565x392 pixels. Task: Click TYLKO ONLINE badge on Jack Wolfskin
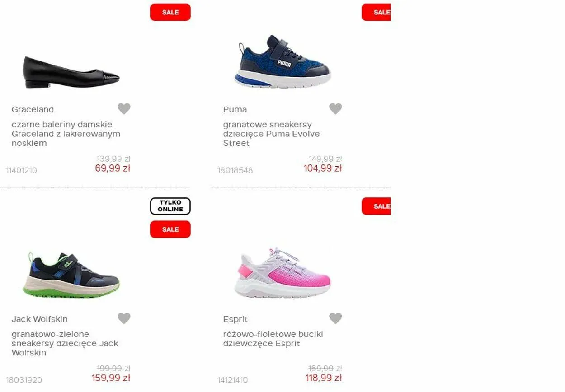tap(170, 206)
